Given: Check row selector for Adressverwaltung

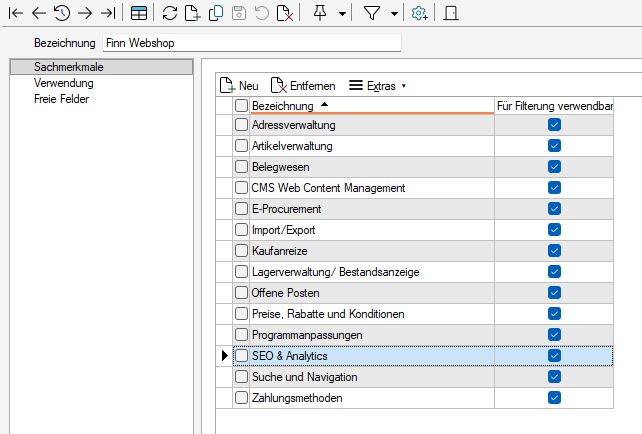Looking at the screenshot, I should pos(242,124).
